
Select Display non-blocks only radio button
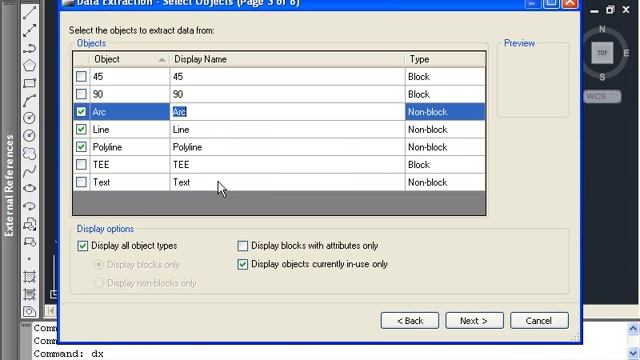pyautogui.click(x=98, y=283)
